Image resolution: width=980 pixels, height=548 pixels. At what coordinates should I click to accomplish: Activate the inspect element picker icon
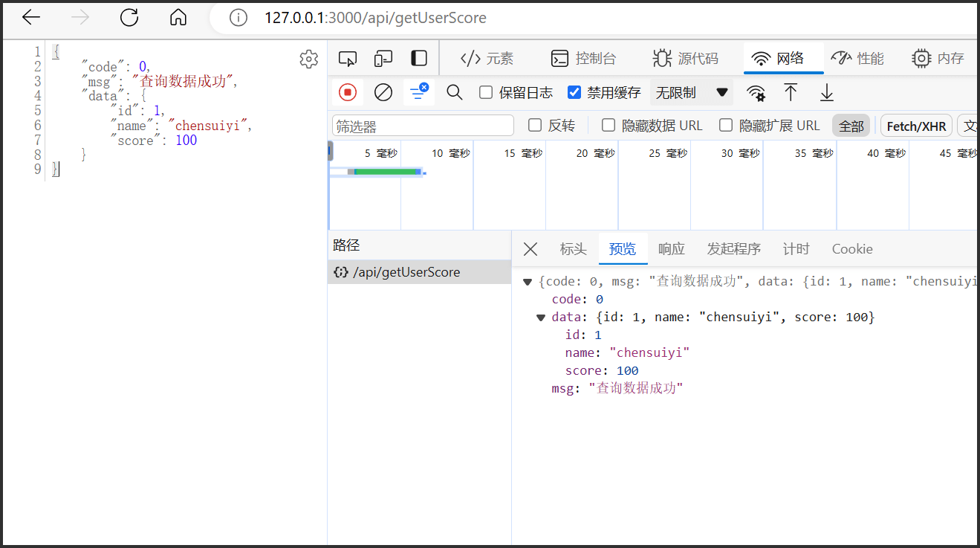[348, 58]
